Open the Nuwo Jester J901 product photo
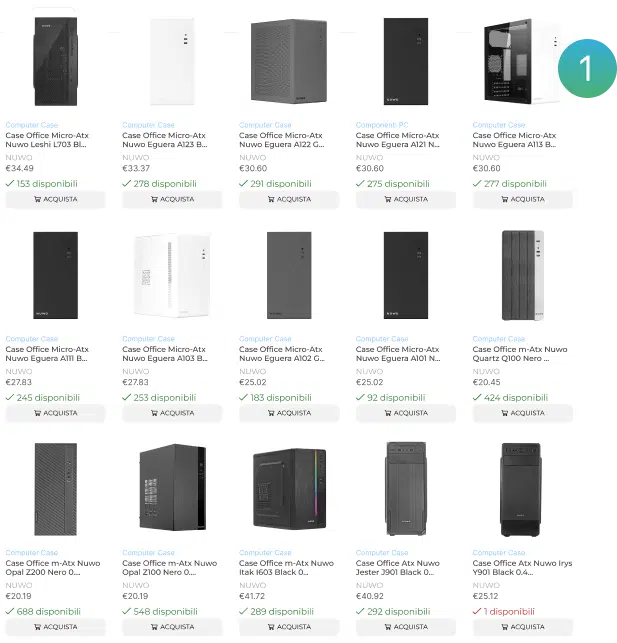Screen dimensions: 617x643 (405, 488)
